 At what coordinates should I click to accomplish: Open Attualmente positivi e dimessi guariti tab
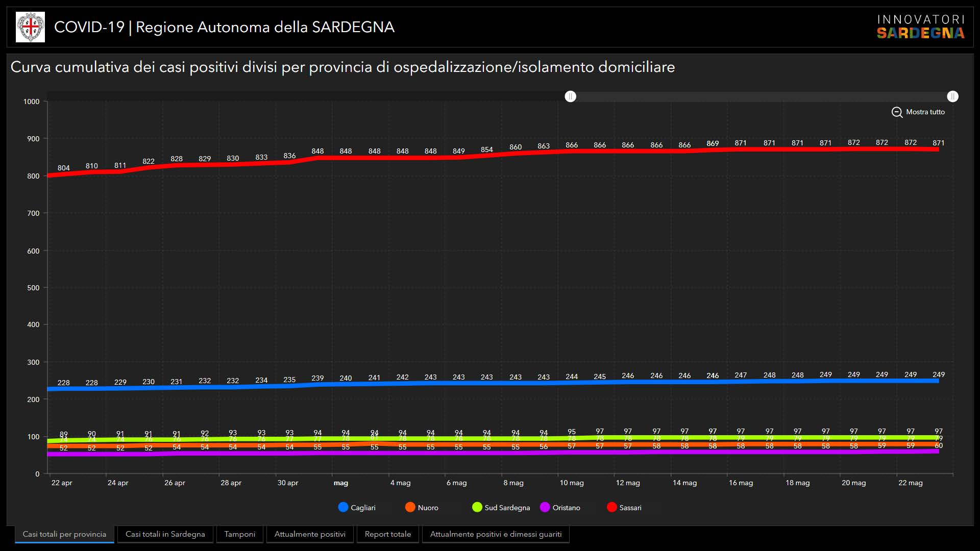point(496,534)
